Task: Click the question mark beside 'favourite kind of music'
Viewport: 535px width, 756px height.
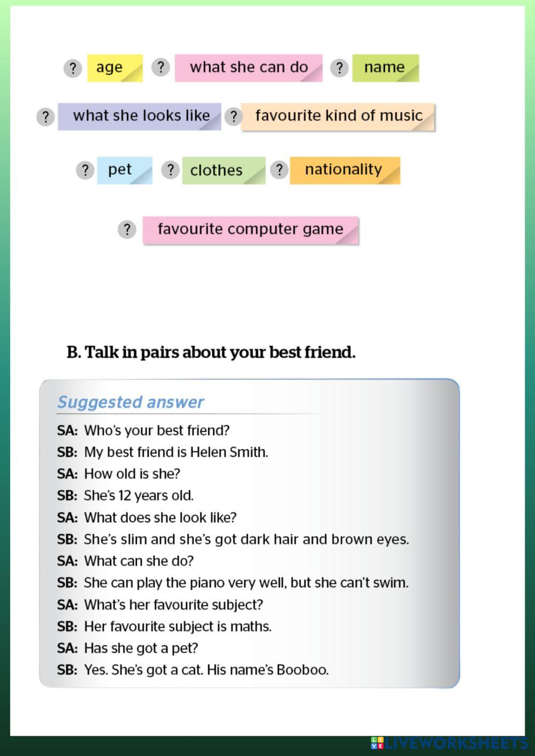Action: coord(233,116)
